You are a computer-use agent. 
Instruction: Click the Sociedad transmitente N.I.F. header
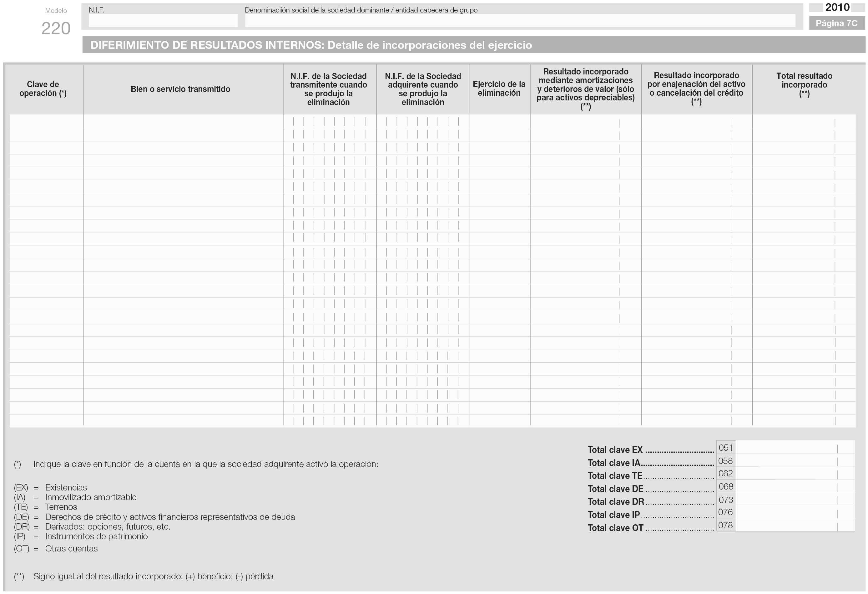click(x=328, y=89)
